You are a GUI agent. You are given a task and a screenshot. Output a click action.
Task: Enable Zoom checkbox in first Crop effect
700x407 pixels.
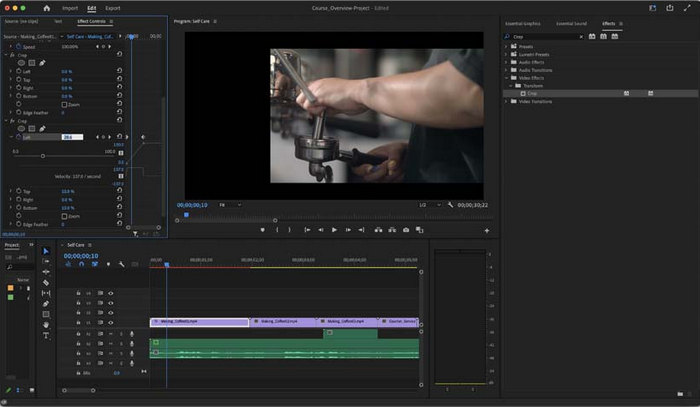point(64,104)
